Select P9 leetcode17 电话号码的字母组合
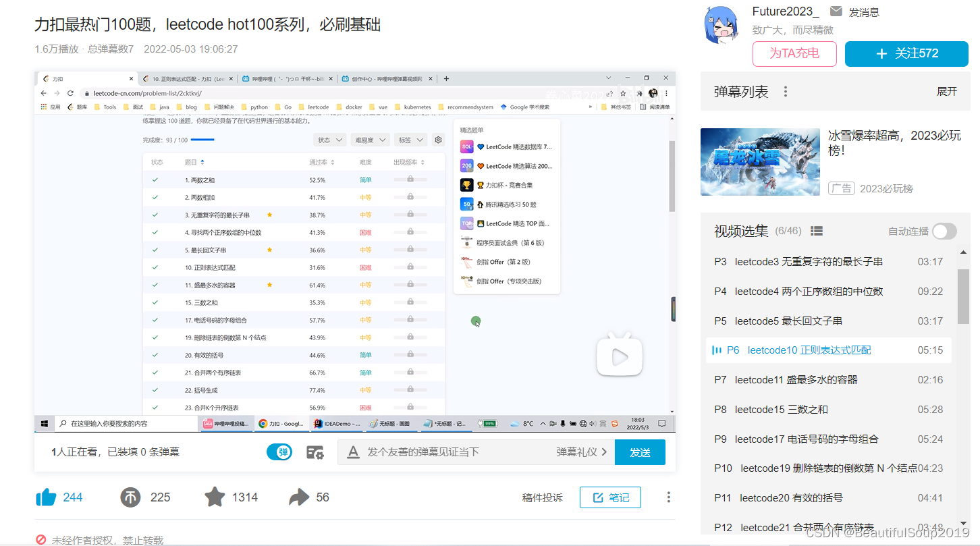This screenshot has height=546, width=980. 829,439
